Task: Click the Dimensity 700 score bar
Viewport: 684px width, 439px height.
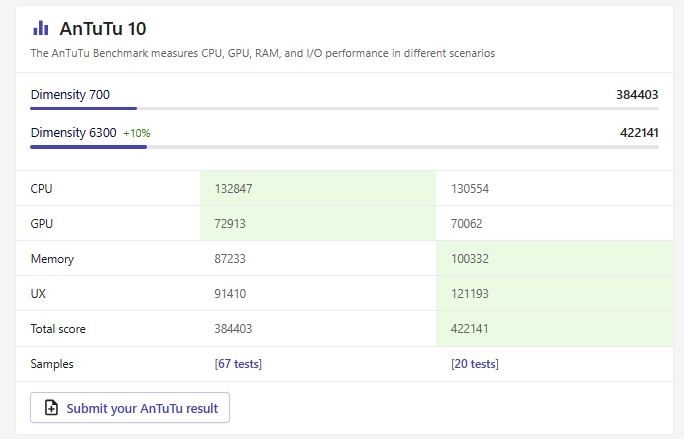Action: pyautogui.click(x=344, y=109)
